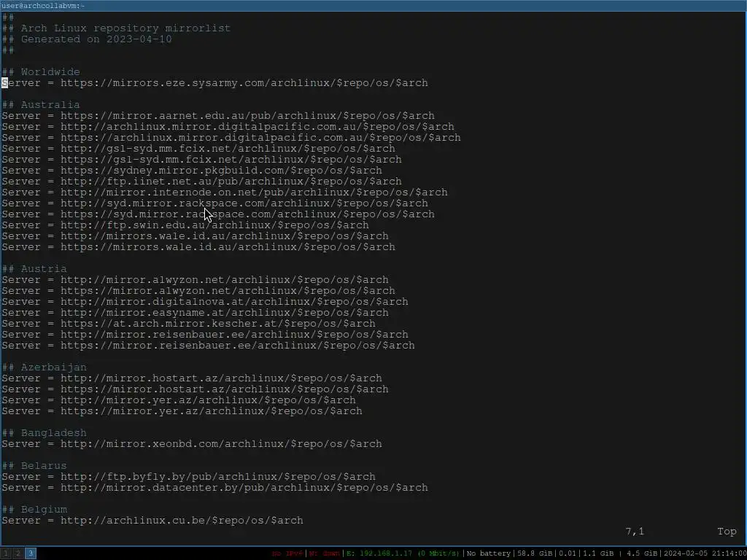This screenshot has width=747, height=560.
Task: Click the 1.1 GiB memory usage entry
Action: coord(598,553)
